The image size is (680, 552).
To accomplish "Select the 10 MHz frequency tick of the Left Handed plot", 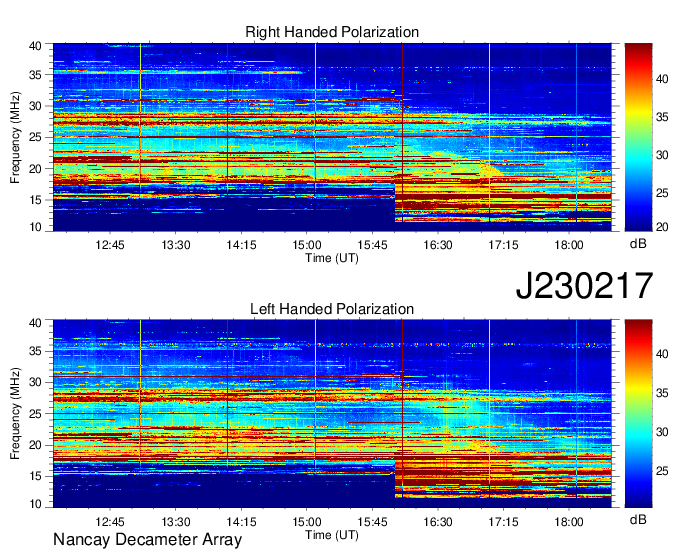I will tap(35, 504).
